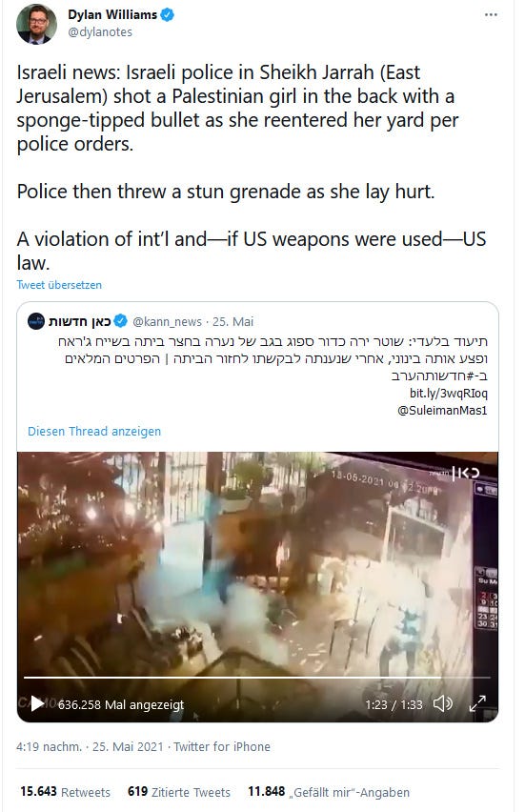Open the bit.ly/3wqRIoq link
525x812 pixels.
(x=449, y=393)
